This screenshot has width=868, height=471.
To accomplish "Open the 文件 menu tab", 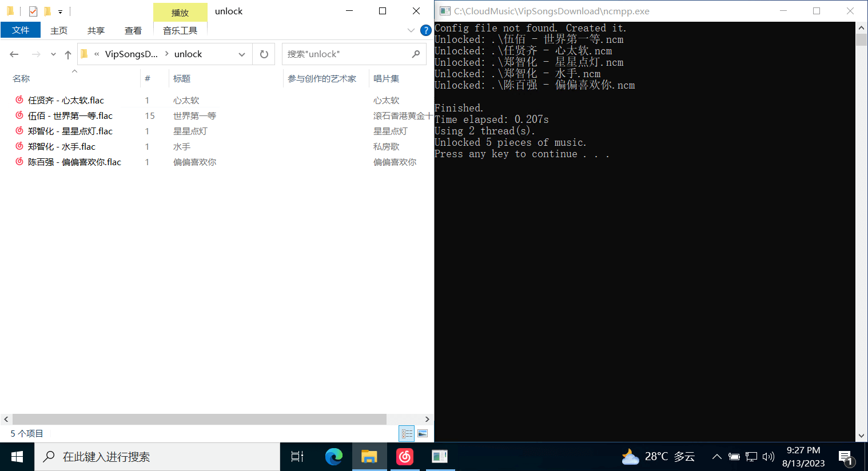I will pyautogui.click(x=21, y=30).
